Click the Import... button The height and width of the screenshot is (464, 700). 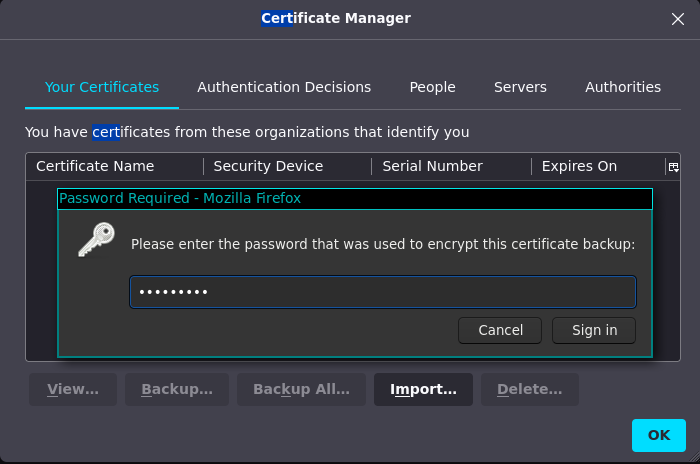coord(423,389)
